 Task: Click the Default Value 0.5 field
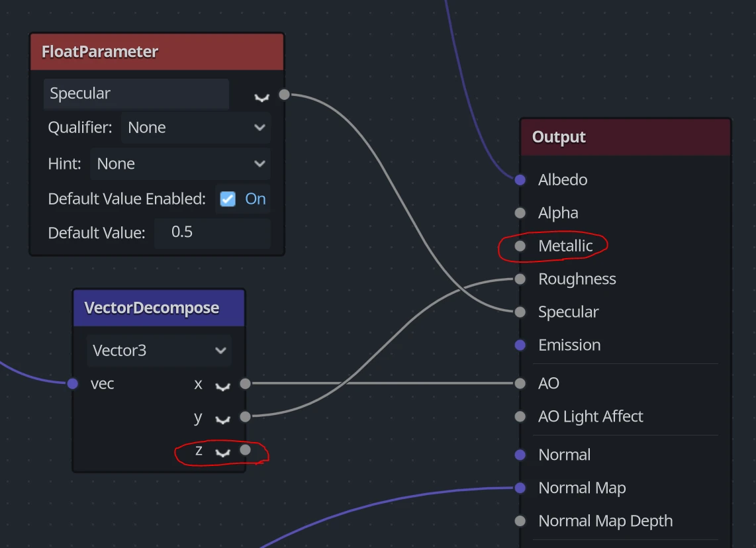(x=212, y=232)
